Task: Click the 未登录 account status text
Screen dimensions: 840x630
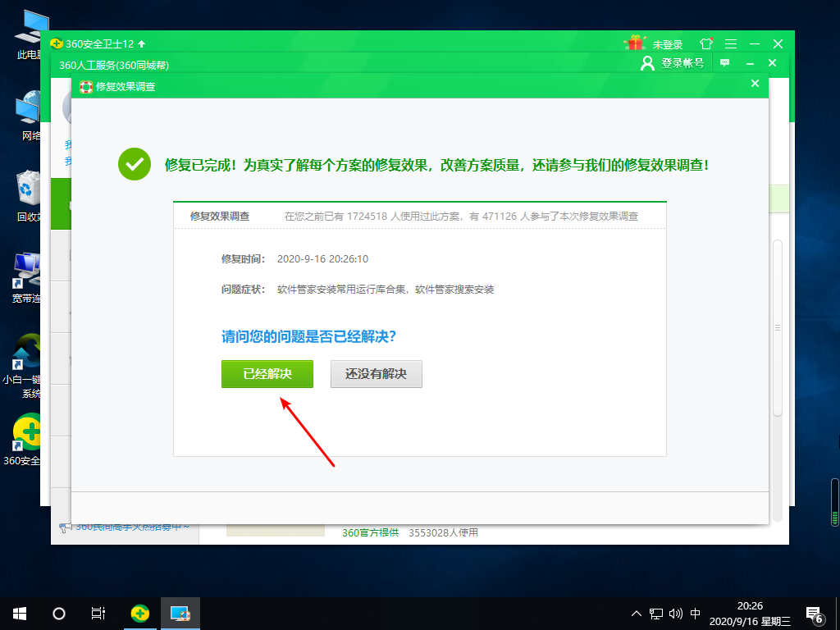Action: (x=668, y=44)
